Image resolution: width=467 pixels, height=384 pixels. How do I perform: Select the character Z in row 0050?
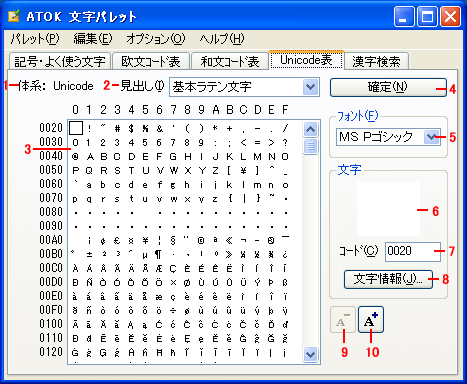(x=215, y=170)
